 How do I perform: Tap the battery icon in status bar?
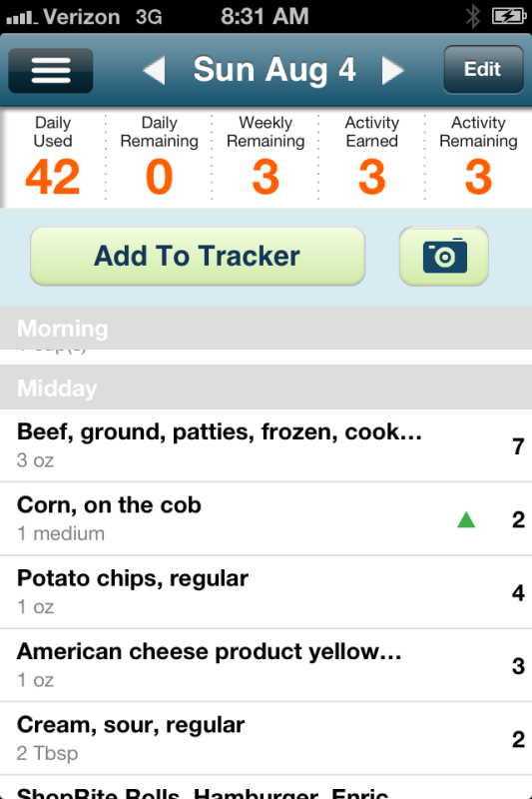(509, 16)
